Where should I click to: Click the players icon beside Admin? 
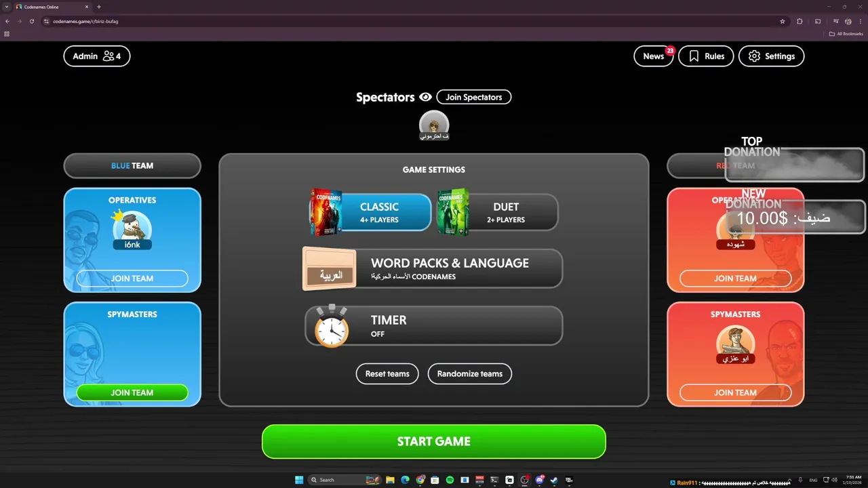click(x=108, y=56)
